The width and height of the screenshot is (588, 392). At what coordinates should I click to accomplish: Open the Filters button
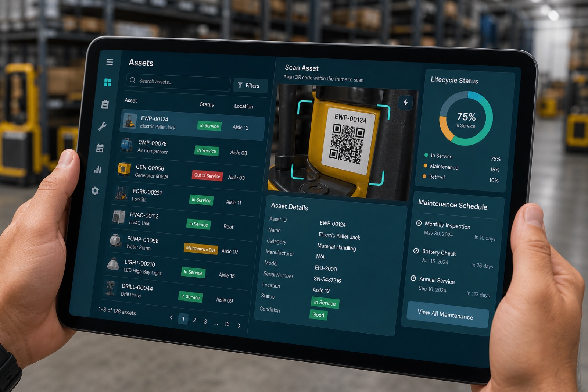pyautogui.click(x=250, y=85)
